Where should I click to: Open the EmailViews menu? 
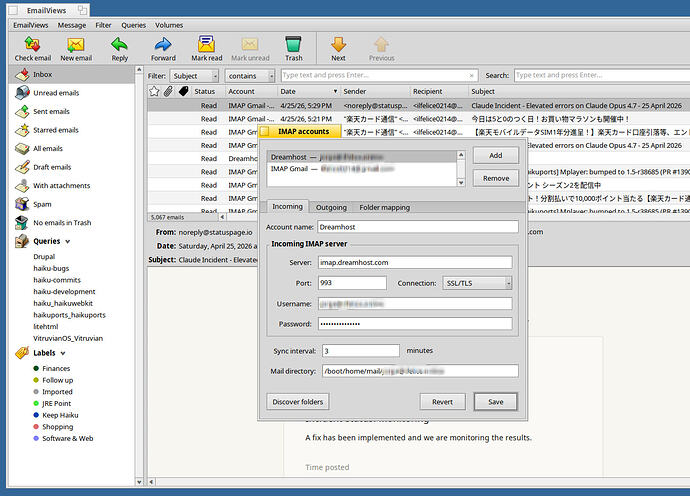point(30,25)
